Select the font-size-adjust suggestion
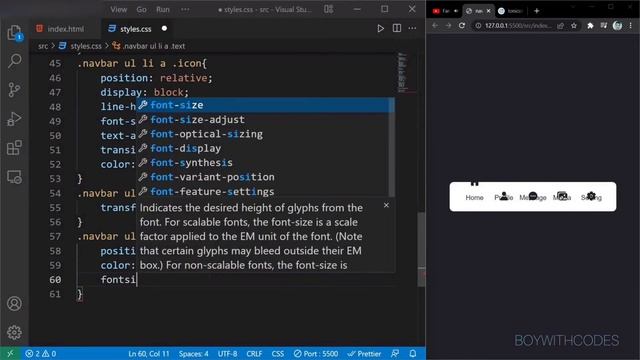The height and width of the screenshot is (360, 640). click(x=265, y=120)
